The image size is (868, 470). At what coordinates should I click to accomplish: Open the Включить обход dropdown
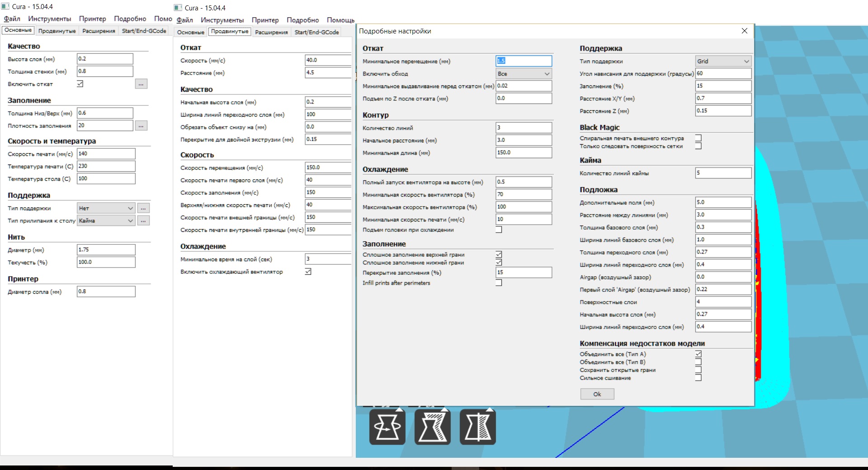point(524,74)
